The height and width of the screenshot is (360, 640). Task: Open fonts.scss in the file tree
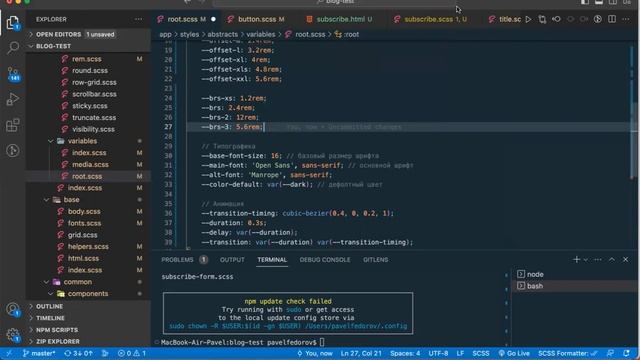click(x=84, y=223)
